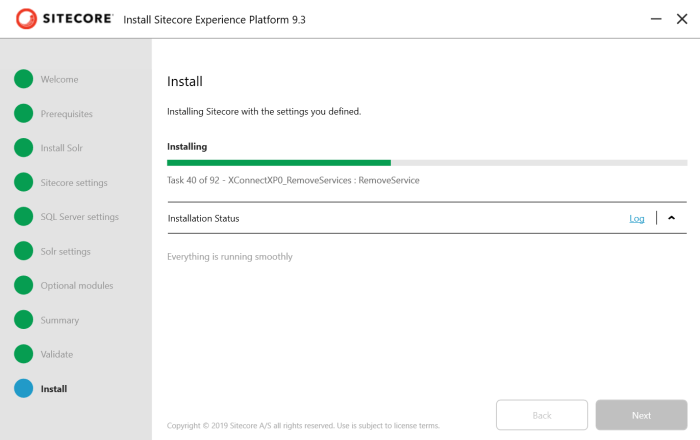Select the Optional modules step label
This screenshot has height=440, width=700.
[77, 286]
